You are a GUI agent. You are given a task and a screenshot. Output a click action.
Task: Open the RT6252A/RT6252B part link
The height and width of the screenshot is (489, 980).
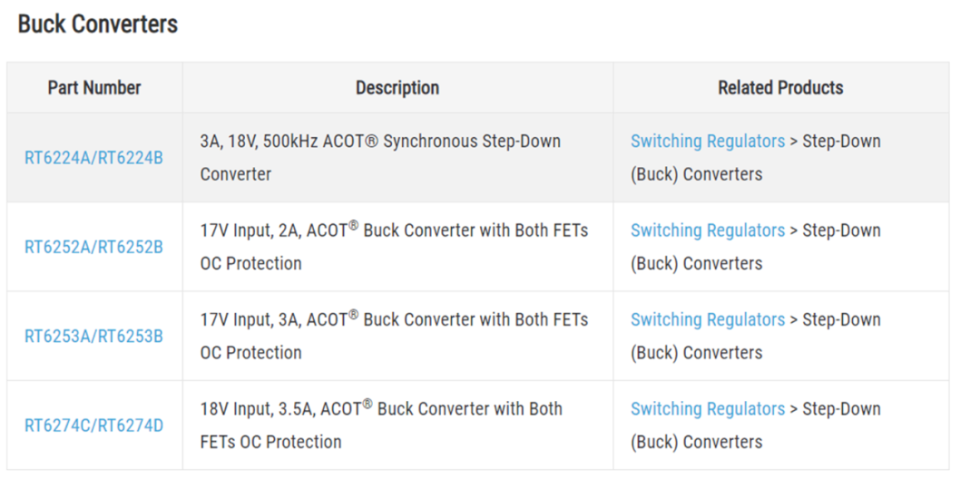tap(93, 247)
